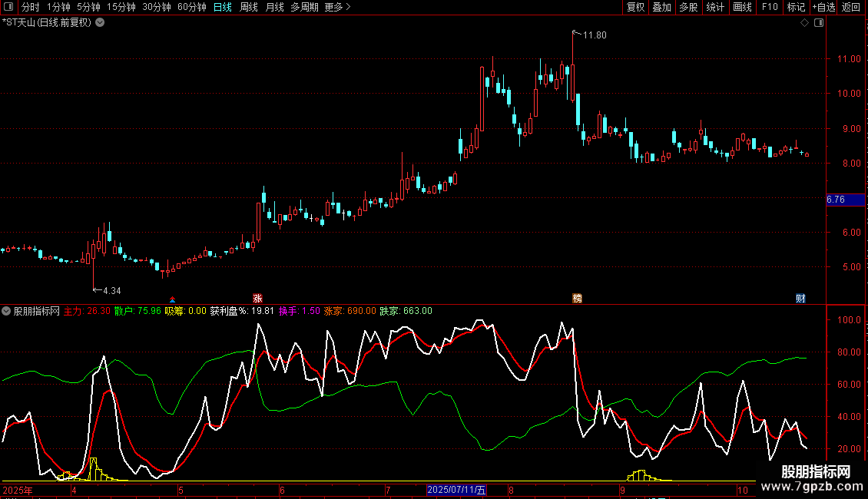
Task: Open the *ST天山 chart title dropdown arrow
Action: tap(100, 23)
